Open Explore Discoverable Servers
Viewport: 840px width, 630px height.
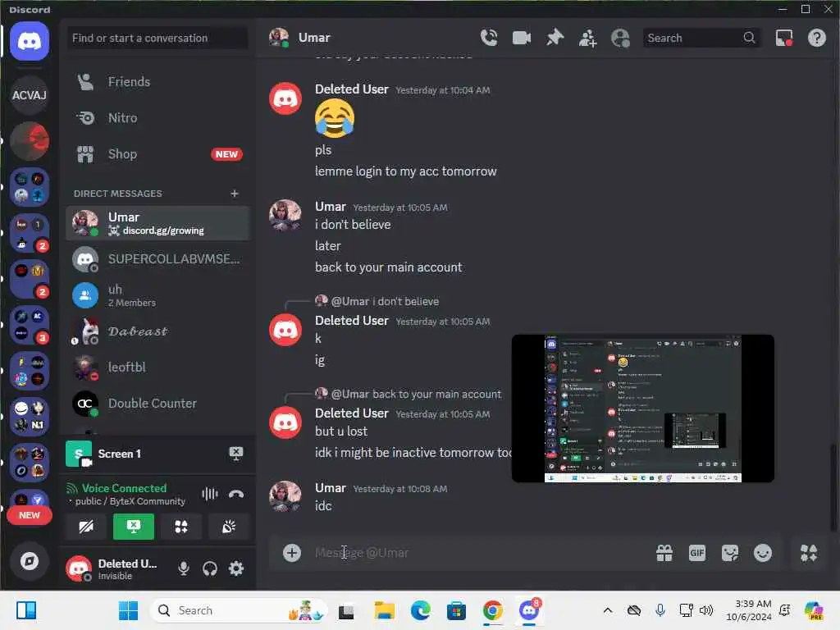pos(30,561)
